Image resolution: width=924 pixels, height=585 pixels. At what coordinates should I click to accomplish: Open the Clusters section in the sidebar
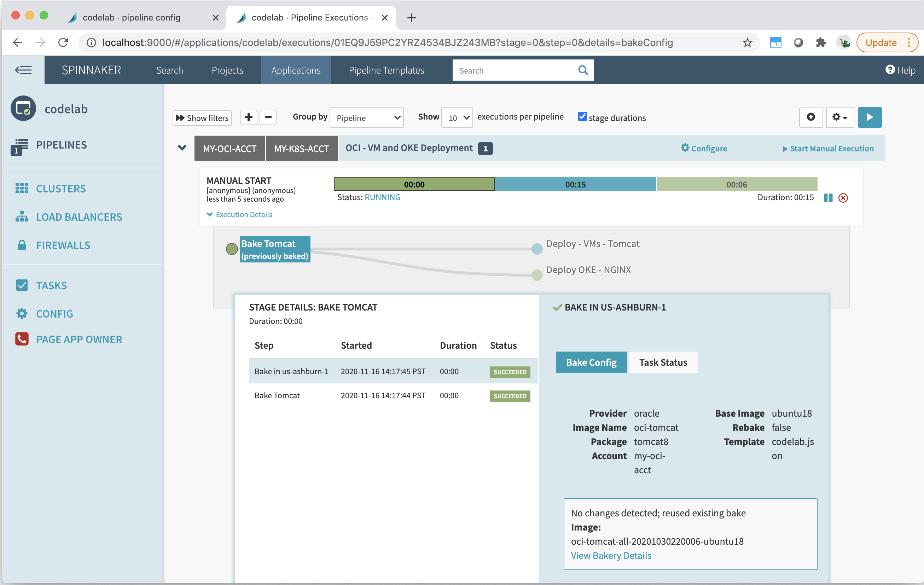(x=60, y=188)
